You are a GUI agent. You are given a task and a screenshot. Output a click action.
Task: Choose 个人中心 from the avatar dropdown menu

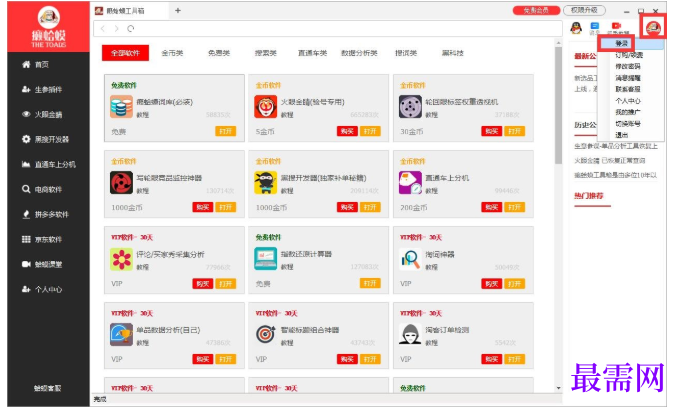tap(628, 101)
